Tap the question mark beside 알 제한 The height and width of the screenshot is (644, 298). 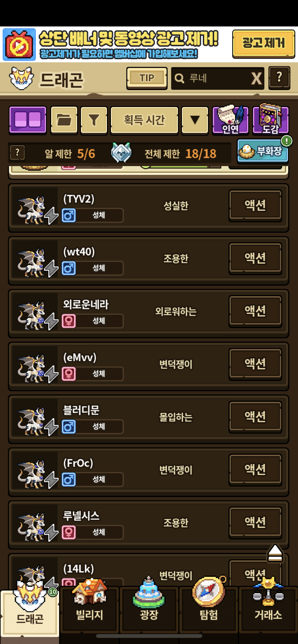point(17,153)
